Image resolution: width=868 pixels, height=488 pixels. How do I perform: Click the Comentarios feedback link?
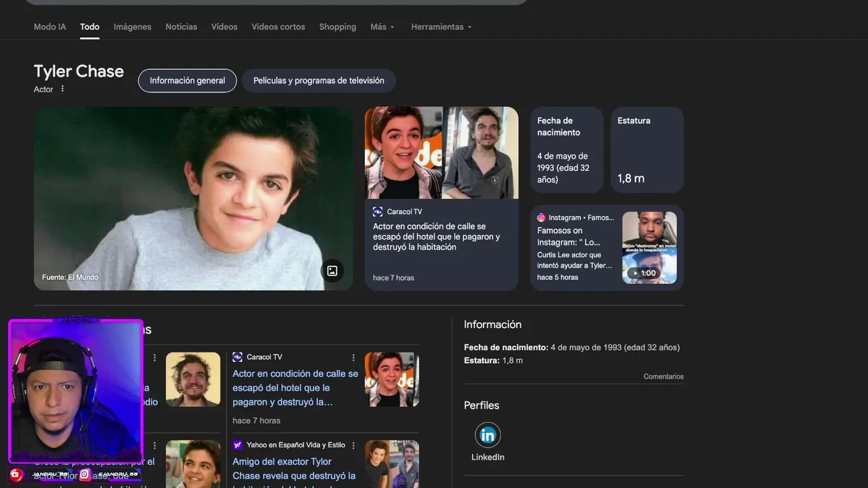pyautogui.click(x=663, y=376)
